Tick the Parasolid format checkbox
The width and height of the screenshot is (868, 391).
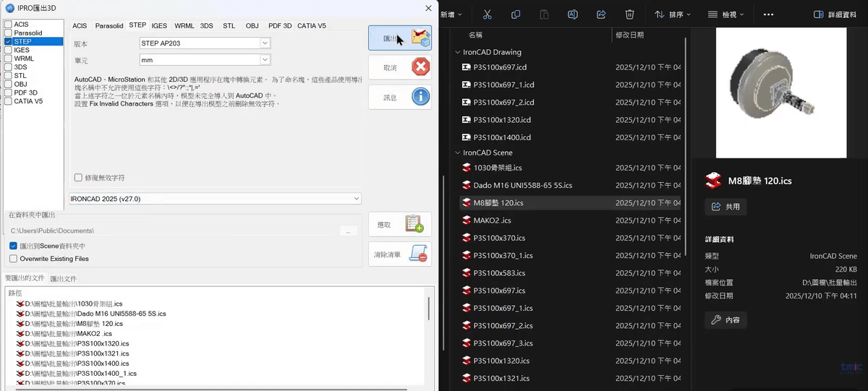8,33
